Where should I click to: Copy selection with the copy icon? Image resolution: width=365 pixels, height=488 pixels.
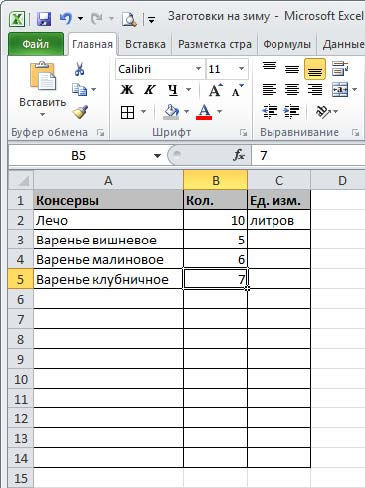(x=79, y=89)
